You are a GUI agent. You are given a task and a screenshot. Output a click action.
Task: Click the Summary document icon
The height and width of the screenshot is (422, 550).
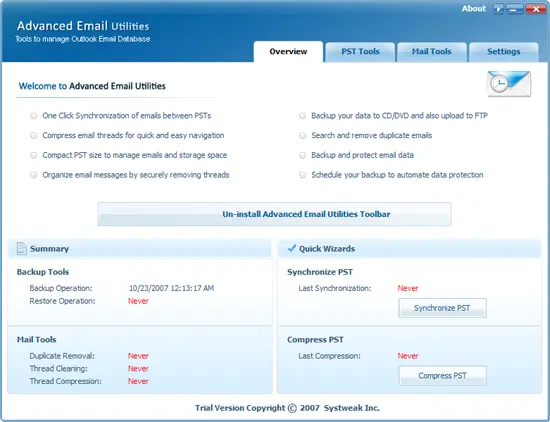coord(21,248)
